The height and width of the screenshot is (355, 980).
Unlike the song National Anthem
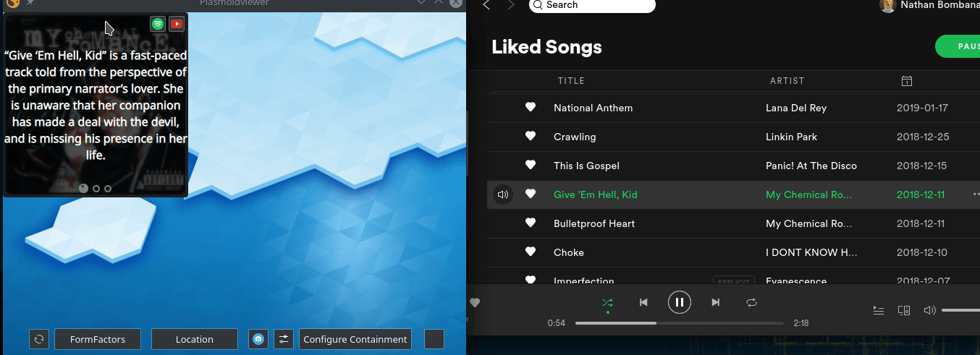[x=531, y=108]
